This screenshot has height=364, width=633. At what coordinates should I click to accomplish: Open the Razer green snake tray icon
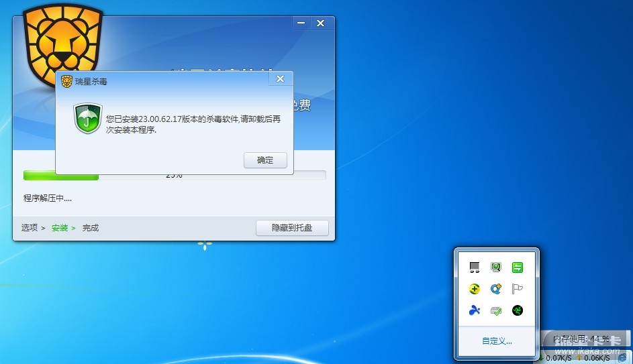point(517,310)
